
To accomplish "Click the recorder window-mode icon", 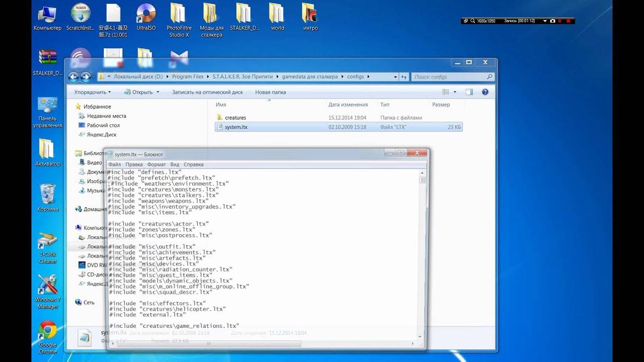I will [466, 21].
